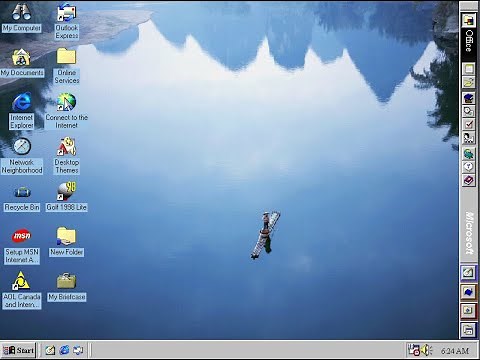
Task: Click the graduation-cap icon on the Office bar
Action: point(469,98)
